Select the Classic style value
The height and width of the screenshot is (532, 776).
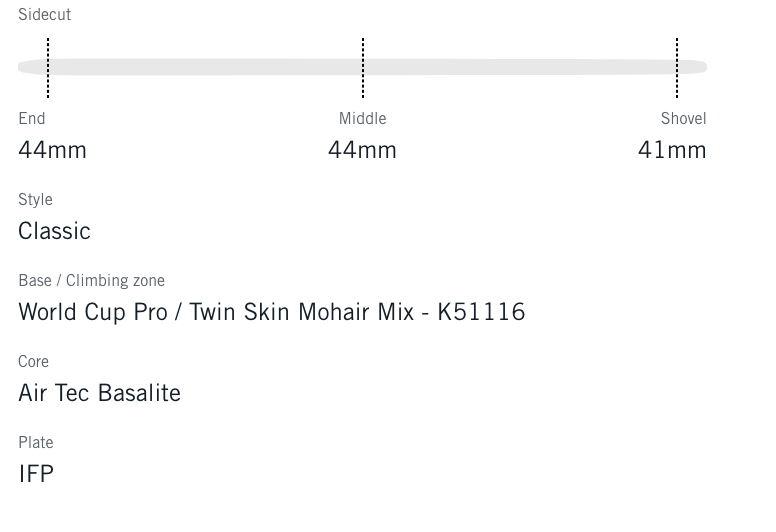tap(54, 231)
